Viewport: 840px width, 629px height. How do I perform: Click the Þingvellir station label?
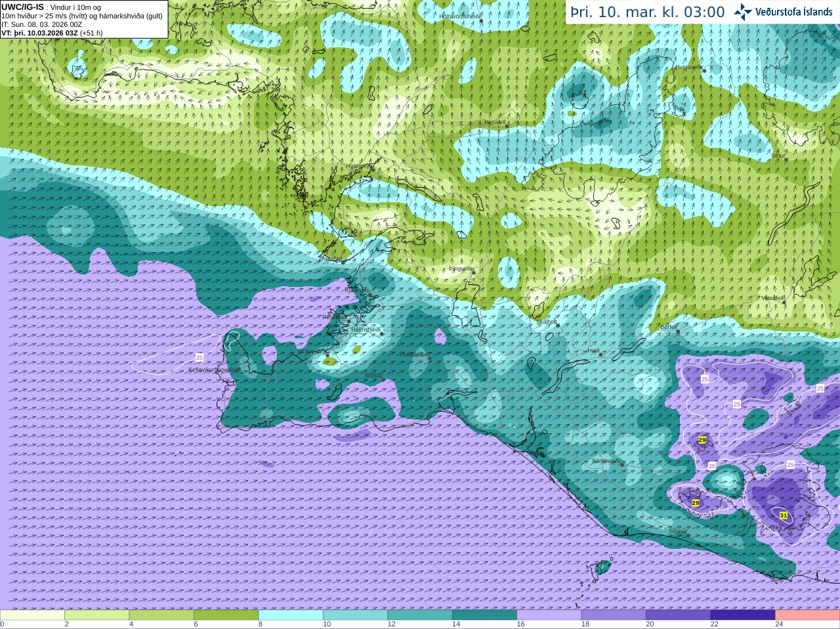(461, 269)
